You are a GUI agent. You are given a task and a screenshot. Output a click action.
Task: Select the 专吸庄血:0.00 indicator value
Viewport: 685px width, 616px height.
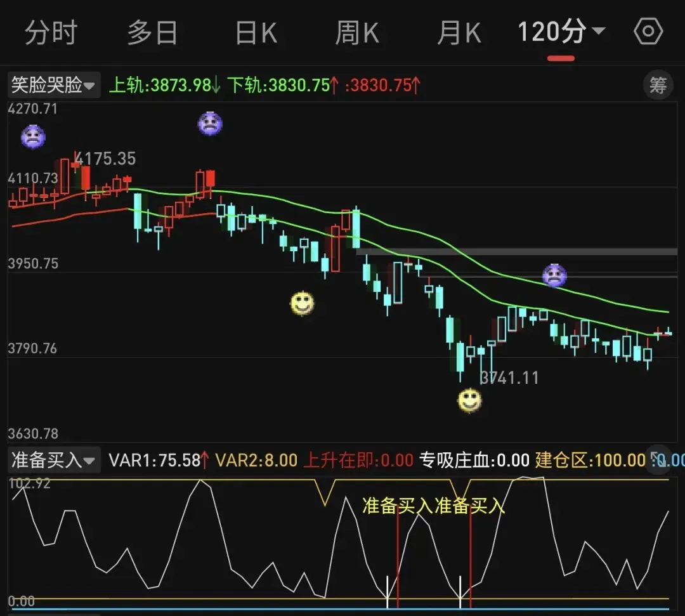pyautogui.click(x=474, y=461)
